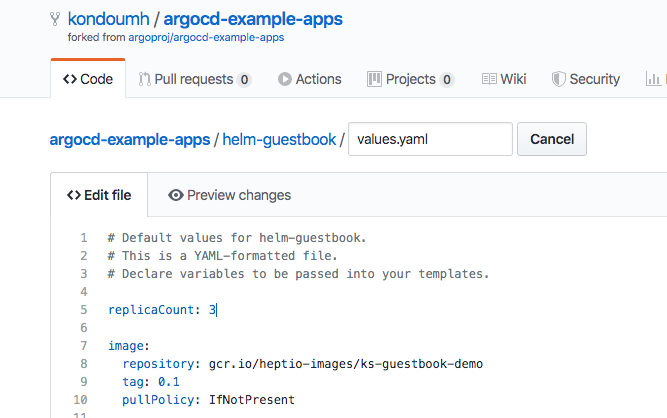
Task: Click the 'tag: 0.1' line
Action: click(151, 382)
